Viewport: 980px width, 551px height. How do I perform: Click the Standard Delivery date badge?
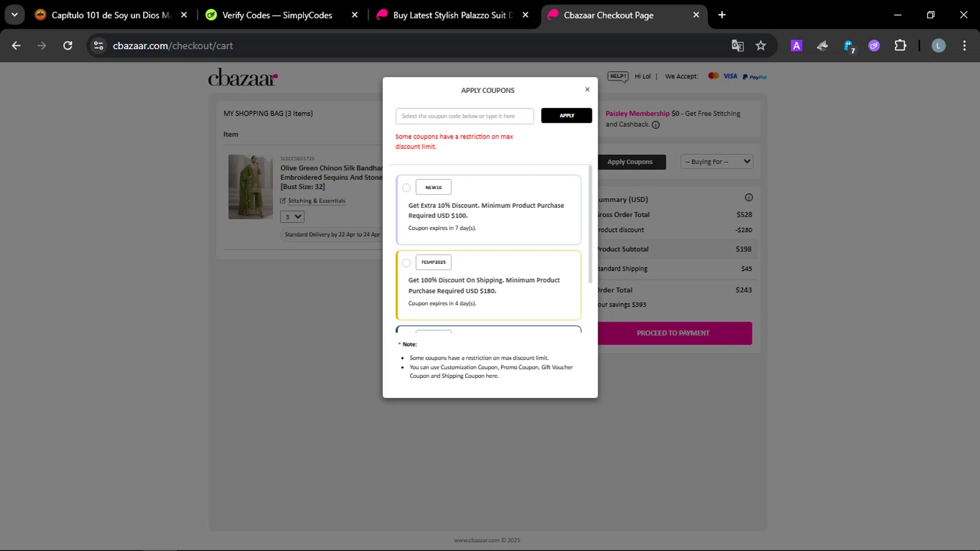tap(332, 235)
